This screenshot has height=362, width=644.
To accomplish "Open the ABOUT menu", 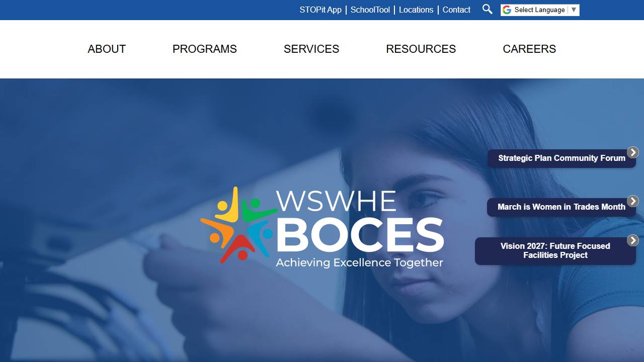I will pos(107,49).
